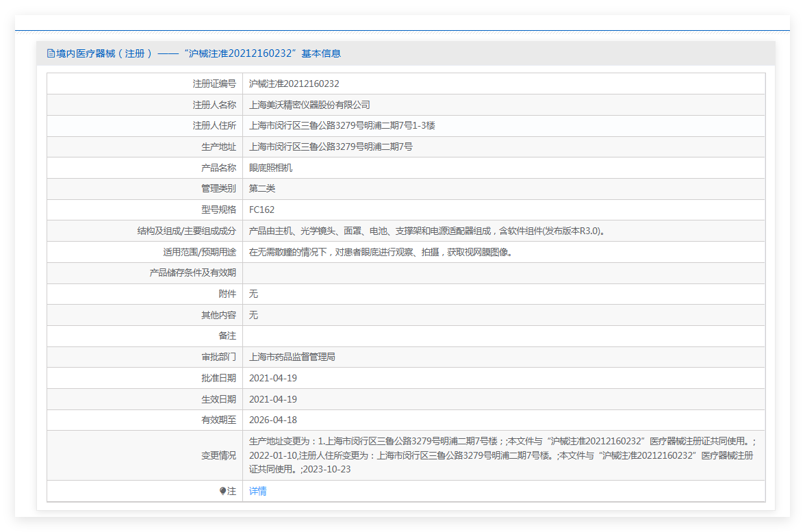The height and width of the screenshot is (532, 805).
Task: Click the registrant name 上海美沃精密仪器股份有限公司
Action: coord(309,105)
